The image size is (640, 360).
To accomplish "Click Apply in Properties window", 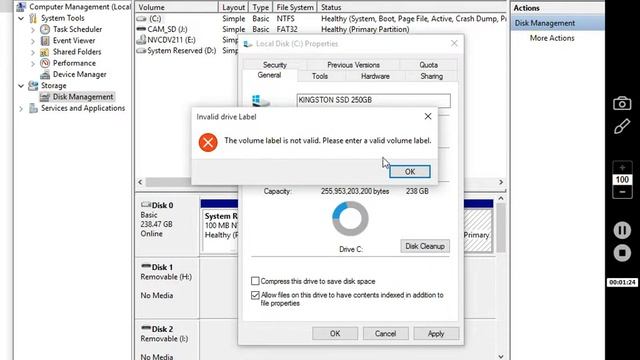I will pyautogui.click(x=436, y=333).
